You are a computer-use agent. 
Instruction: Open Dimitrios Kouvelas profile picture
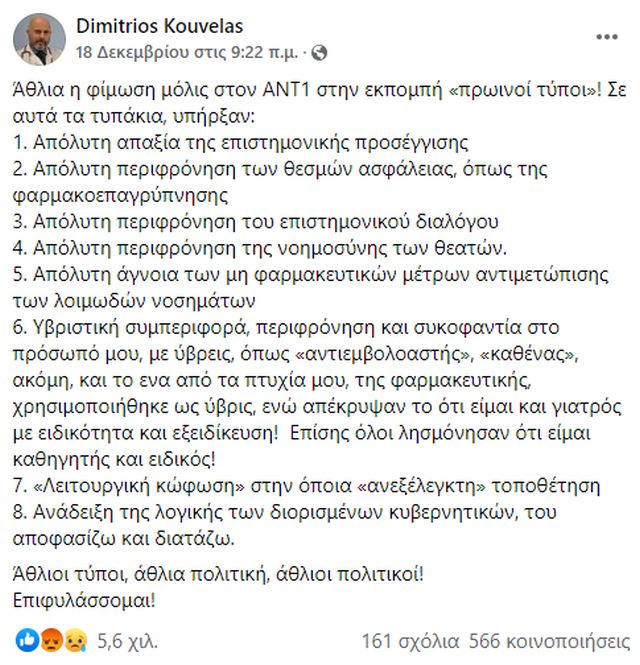click(x=39, y=37)
